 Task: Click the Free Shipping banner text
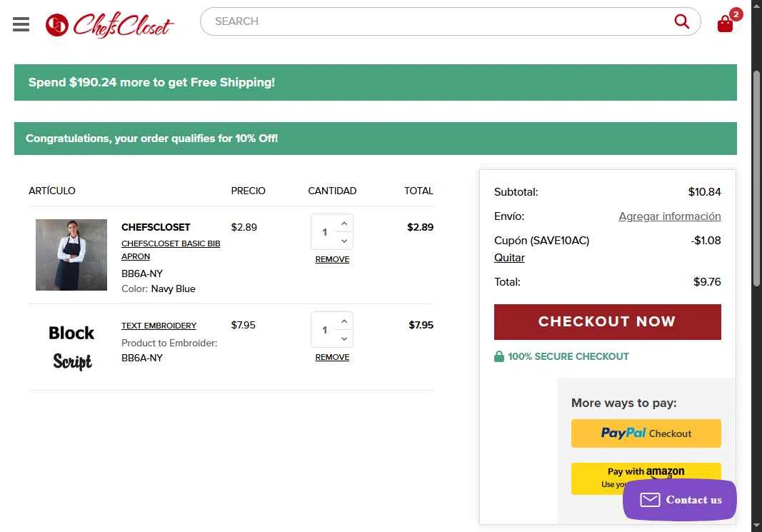(151, 83)
